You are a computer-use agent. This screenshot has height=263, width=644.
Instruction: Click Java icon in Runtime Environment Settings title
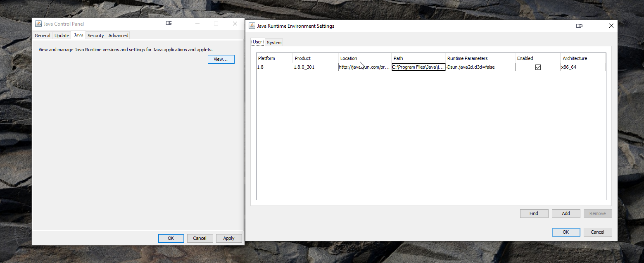252,26
